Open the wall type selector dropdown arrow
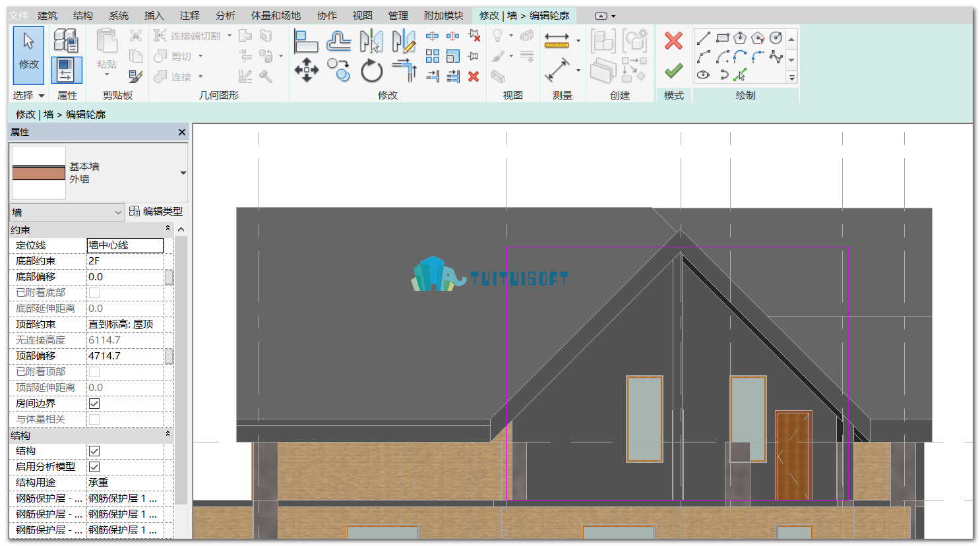The image size is (980, 546). pyautogui.click(x=183, y=173)
